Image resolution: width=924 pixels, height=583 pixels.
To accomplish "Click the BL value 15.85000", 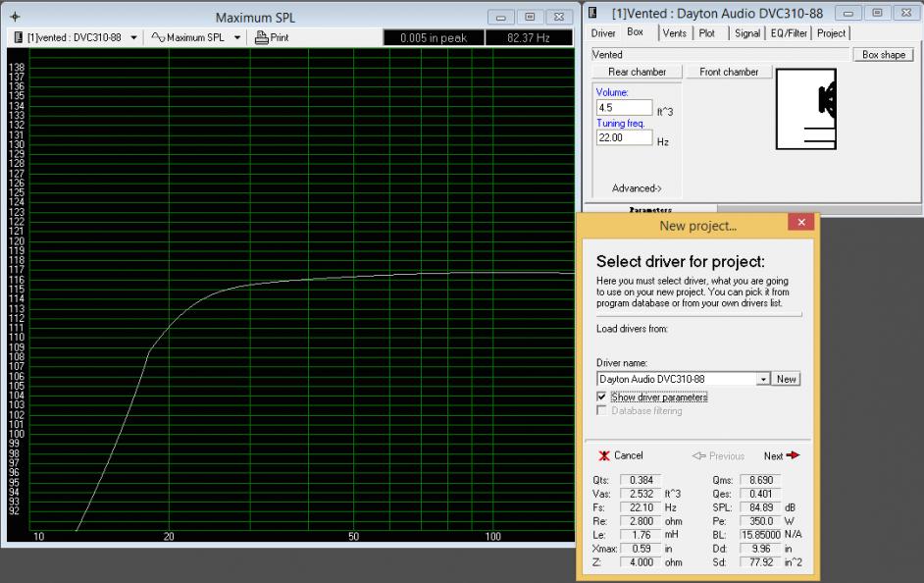I will click(x=761, y=535).
